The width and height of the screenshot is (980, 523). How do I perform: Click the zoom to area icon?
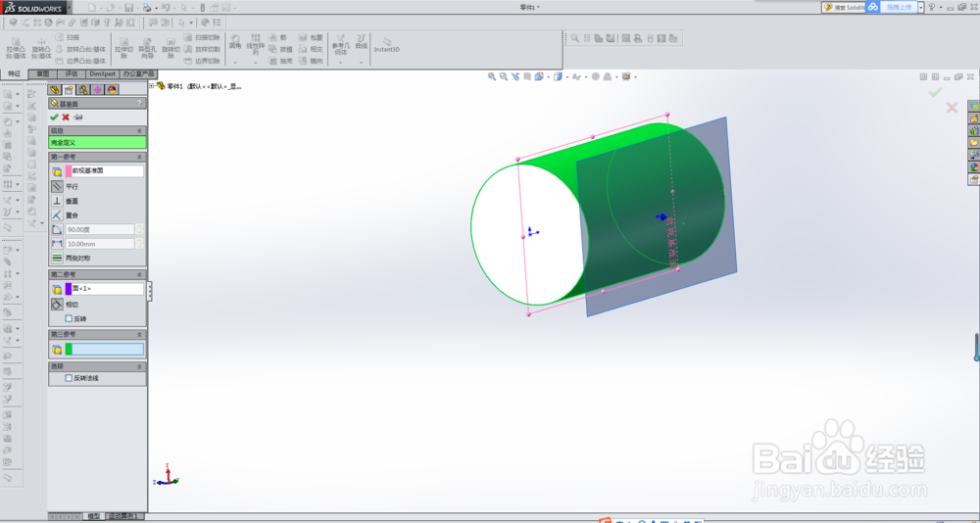click(504, 76)
